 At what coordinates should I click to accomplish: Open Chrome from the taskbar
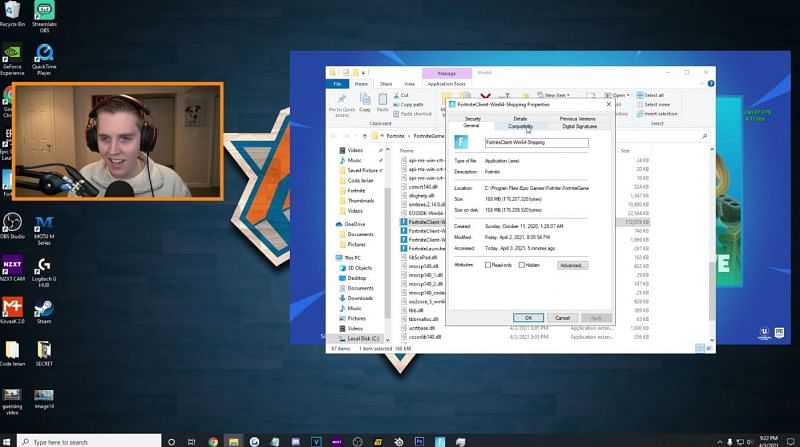click(213, 441)
